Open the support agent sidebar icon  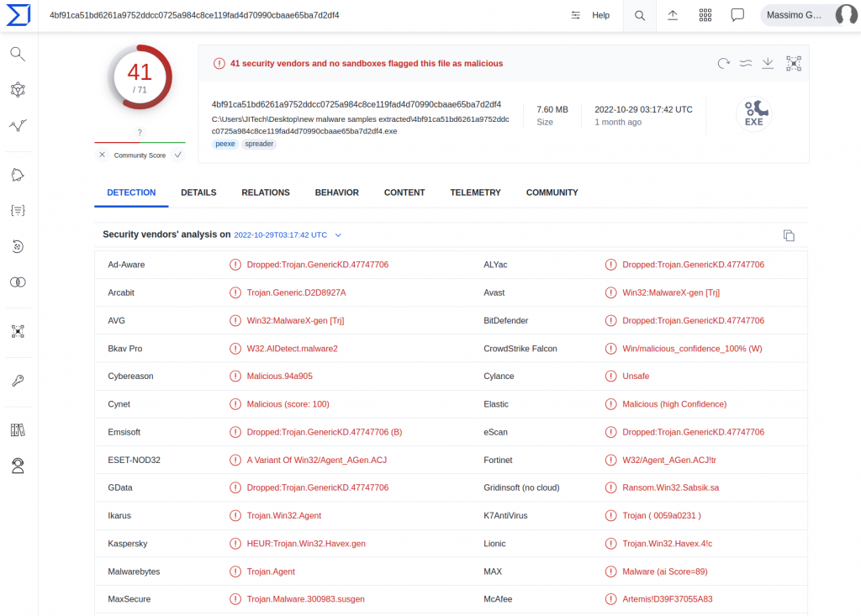pos(18,466)
